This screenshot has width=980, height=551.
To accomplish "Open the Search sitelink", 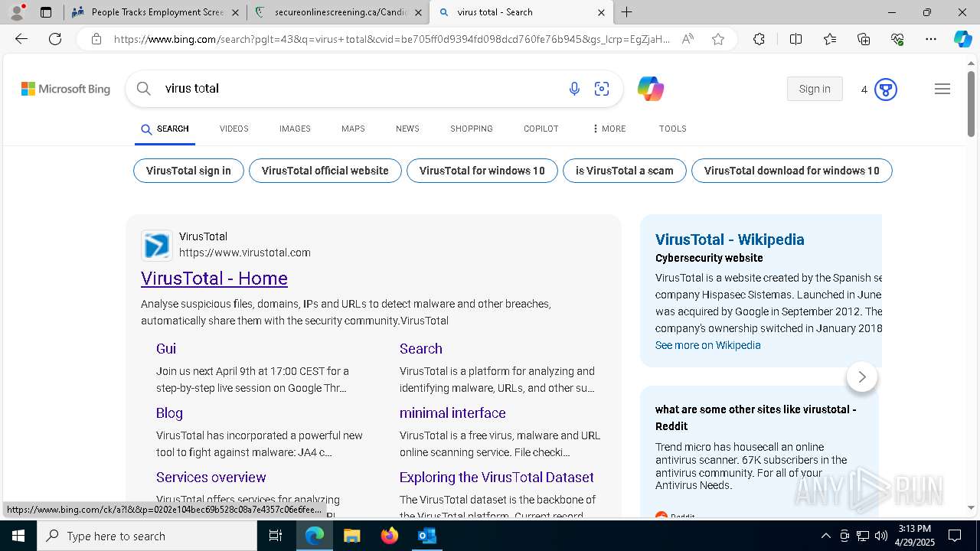I will point(421,348).
